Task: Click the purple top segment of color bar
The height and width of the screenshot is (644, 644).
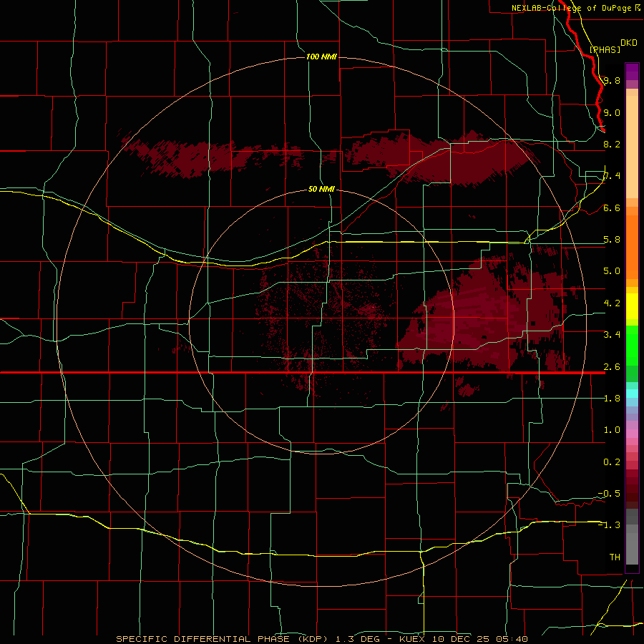Action: [x=632, y=72]
